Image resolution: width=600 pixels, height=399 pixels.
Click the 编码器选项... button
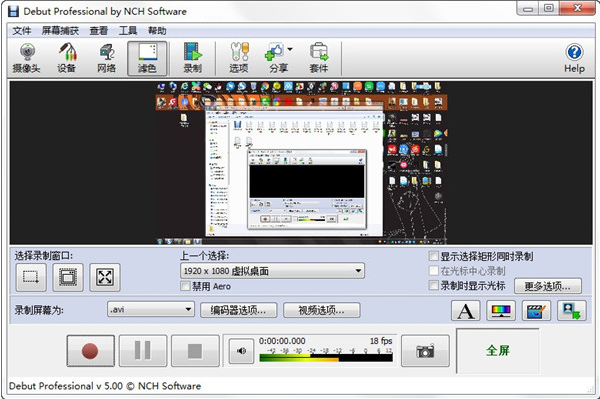(238, 310)
